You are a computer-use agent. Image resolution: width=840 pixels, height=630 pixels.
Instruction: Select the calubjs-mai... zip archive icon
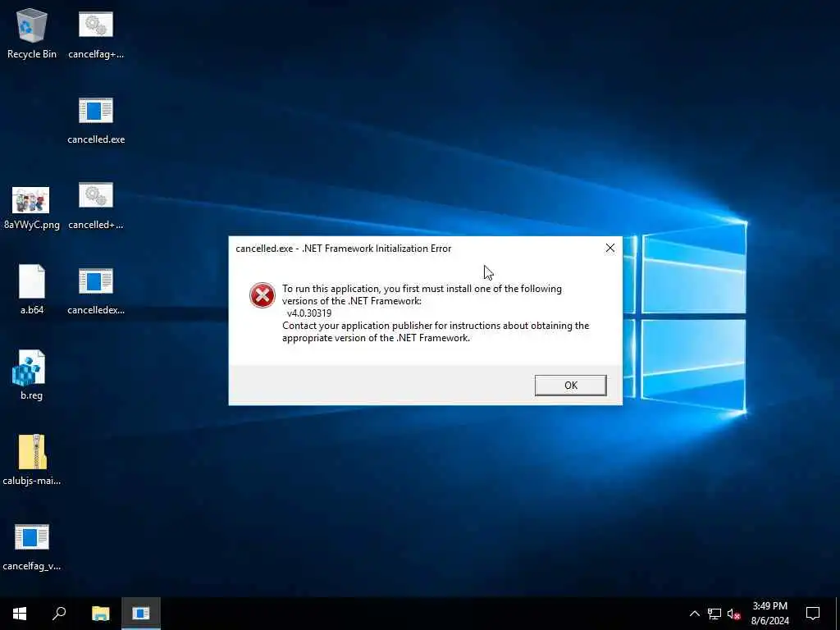pos(32,459)
